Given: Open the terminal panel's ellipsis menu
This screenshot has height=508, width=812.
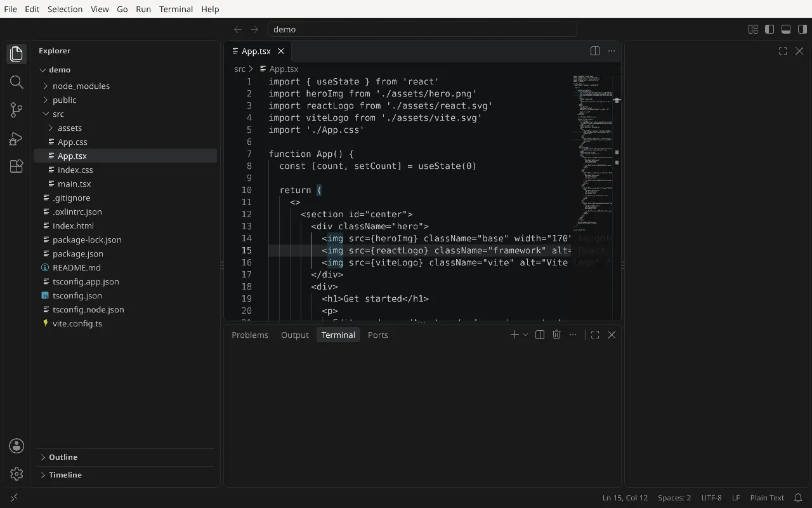Looking at the screenshot, I should coord(573,335).
